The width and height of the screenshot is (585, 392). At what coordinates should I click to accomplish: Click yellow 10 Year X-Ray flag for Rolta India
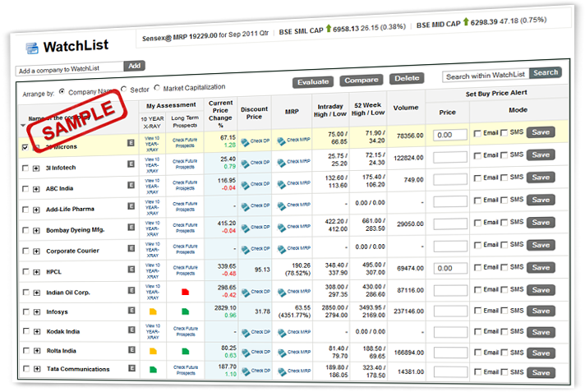tap(153, 351)
